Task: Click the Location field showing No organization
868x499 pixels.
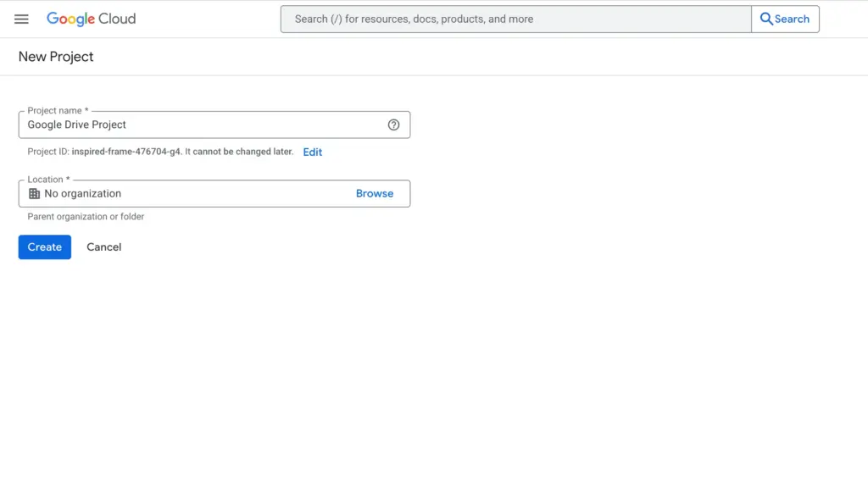Action: point(186,193)
